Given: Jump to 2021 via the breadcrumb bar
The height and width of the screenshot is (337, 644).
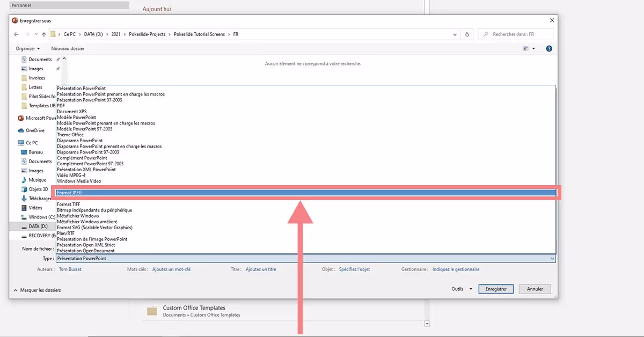Looking at the screenshot, I should [116, 34].
